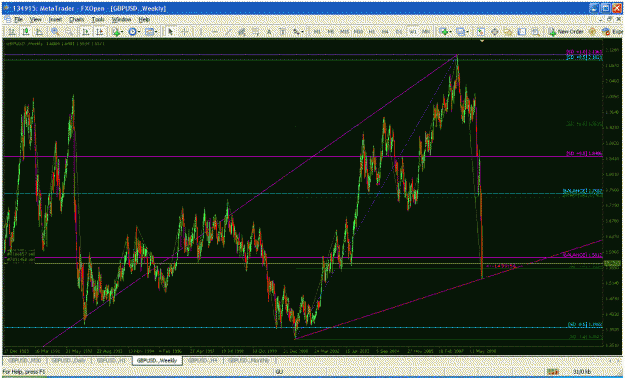Expand the Profiles dropdown arrow
This screenshot has width=625, height=378.
(467, 32)
